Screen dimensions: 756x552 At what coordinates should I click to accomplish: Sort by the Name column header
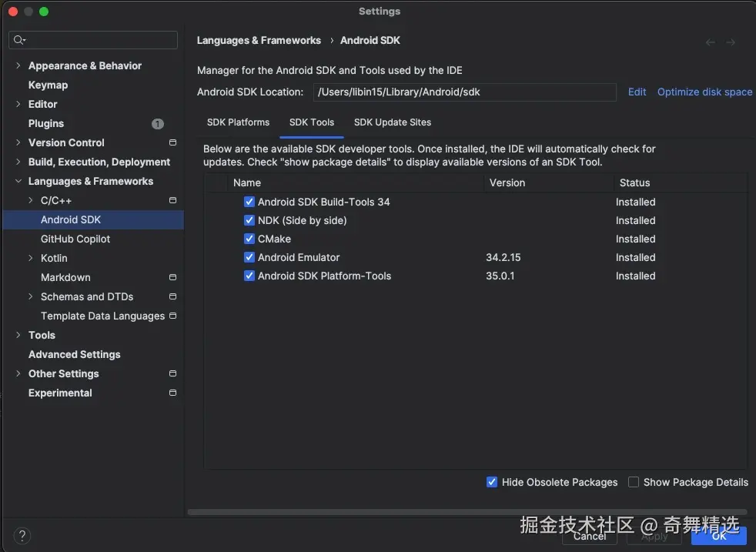(x=356, y=182)
